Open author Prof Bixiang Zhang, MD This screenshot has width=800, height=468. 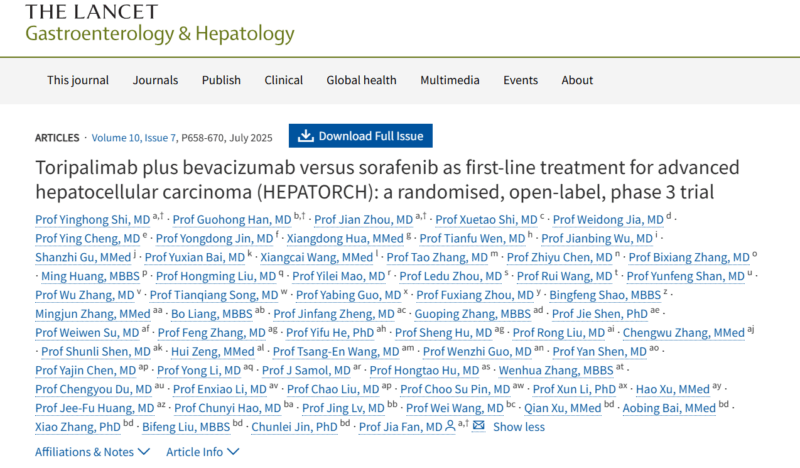(x=689, y=258)
